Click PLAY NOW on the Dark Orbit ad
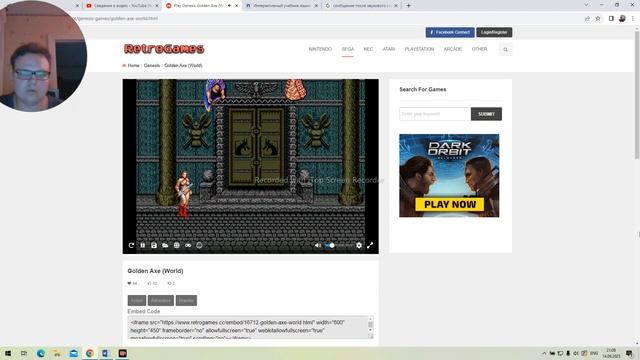The width and height of the screenshot is (640, 360). (450, 204)
